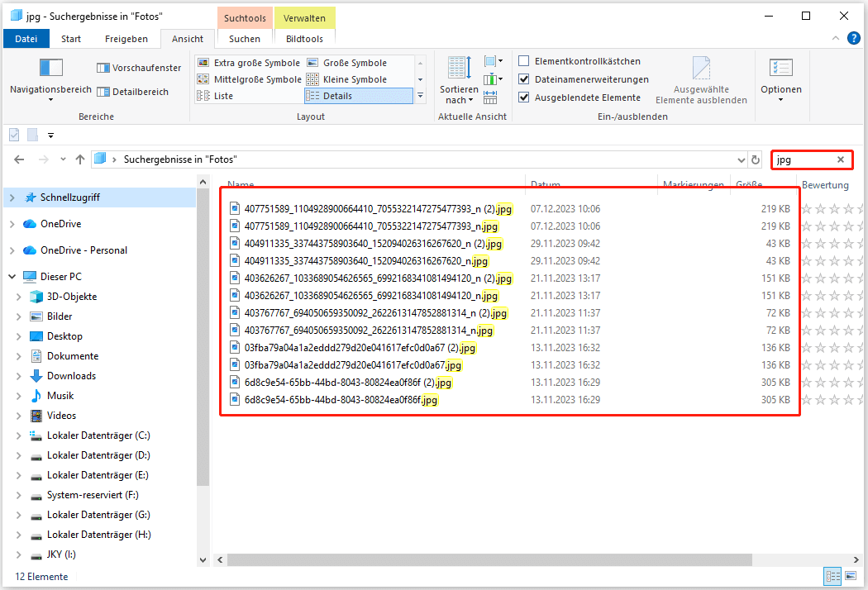Open Musik folder in navigation pane
The height and width of the screenshot is (590, 868).
click(x=60, y=396)
